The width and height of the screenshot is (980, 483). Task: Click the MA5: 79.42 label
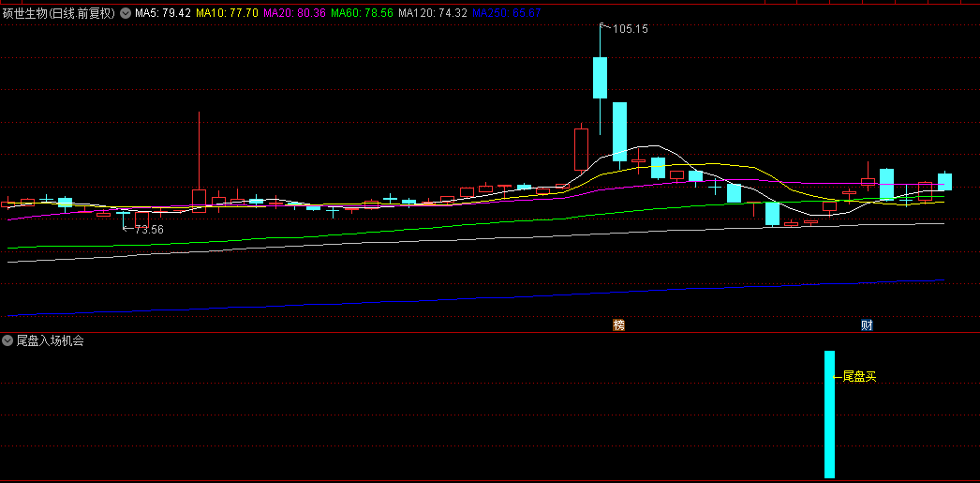click(163, 13)
